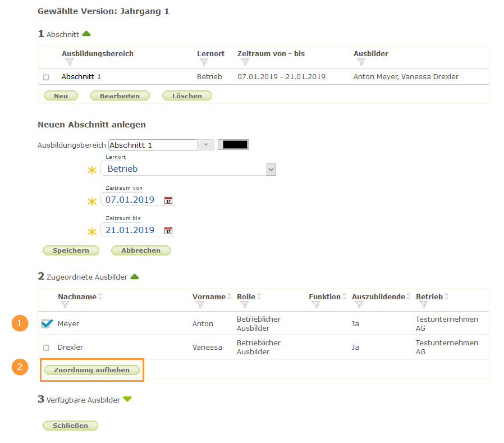Open the calendar picker for Zeitraum bis
This screenshot has width=504, height=443.
(x=168, y=230)
